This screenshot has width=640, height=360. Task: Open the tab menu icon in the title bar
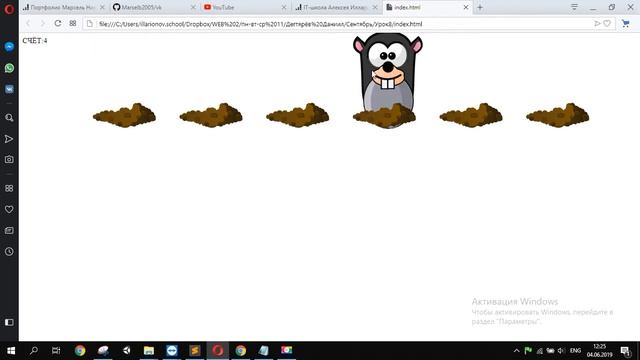click(x=574, y=7)
